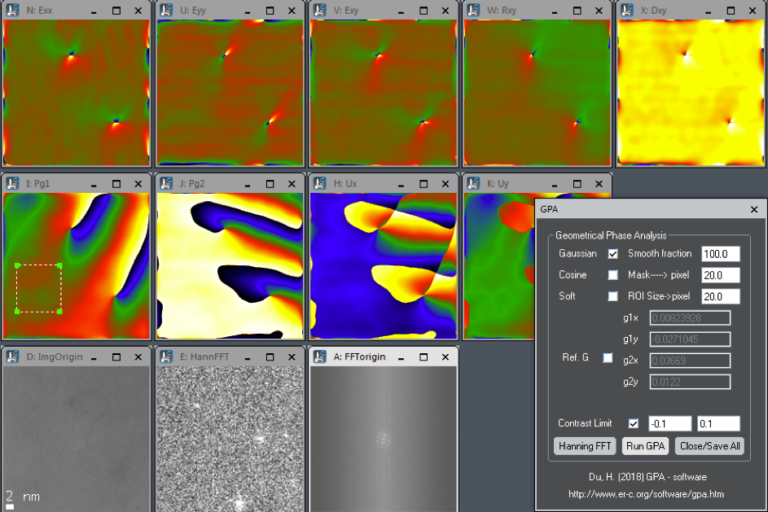
Task: Click the window icon of I: Pg1
Action: [12, 183]
